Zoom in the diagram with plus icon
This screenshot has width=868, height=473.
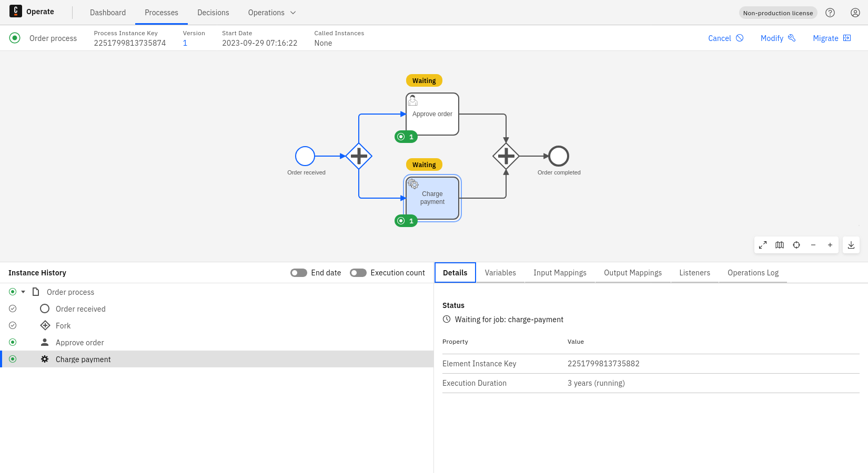830,245
